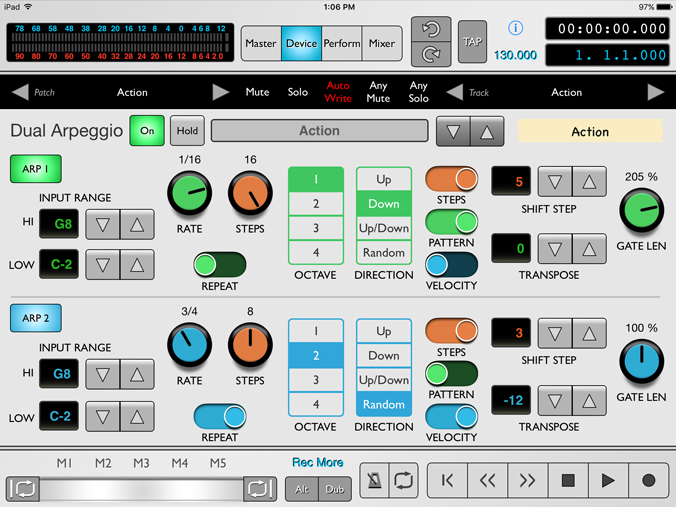
Task: Toggle ARP 2 Velocity switch
Action: pyautogui.click(x=451, y=417)
